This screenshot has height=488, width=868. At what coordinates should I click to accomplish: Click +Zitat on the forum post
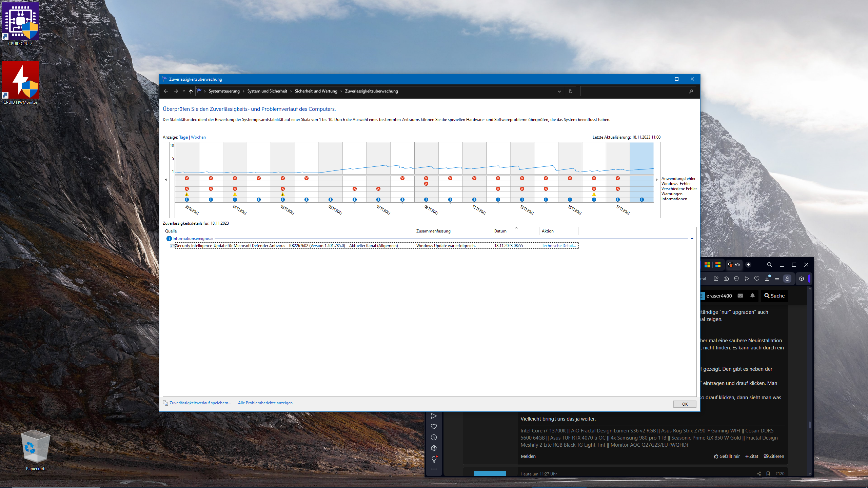(751, 456)
